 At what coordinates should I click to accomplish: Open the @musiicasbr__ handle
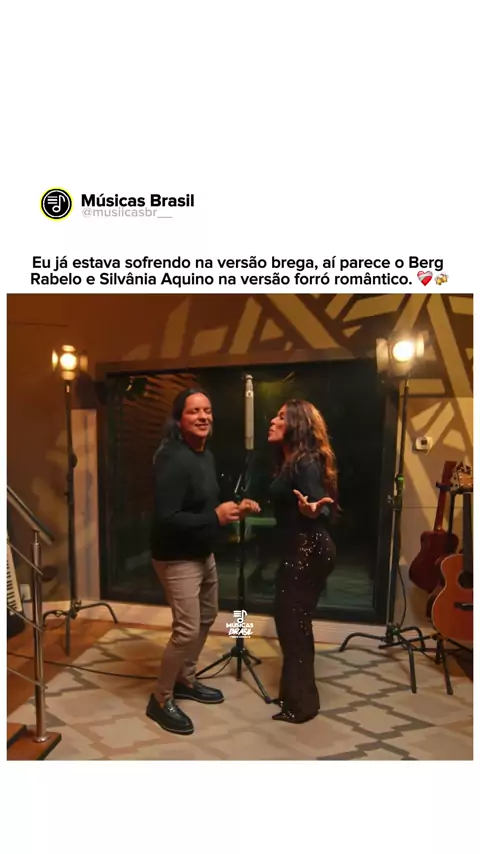(126, 213)
